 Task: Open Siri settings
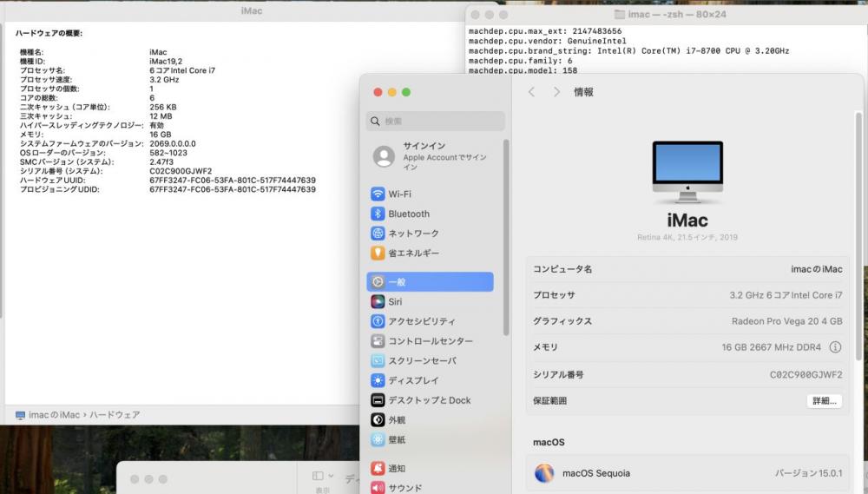coord(394,302)
